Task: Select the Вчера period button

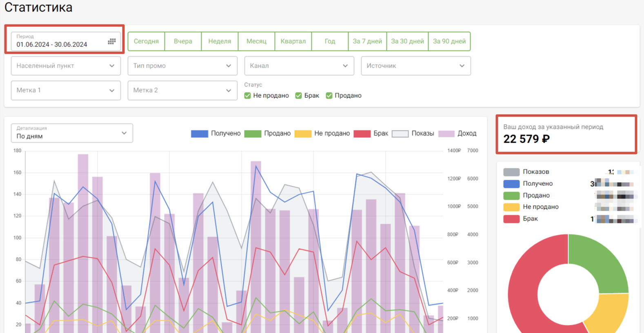Action: [x=183, y=41]
